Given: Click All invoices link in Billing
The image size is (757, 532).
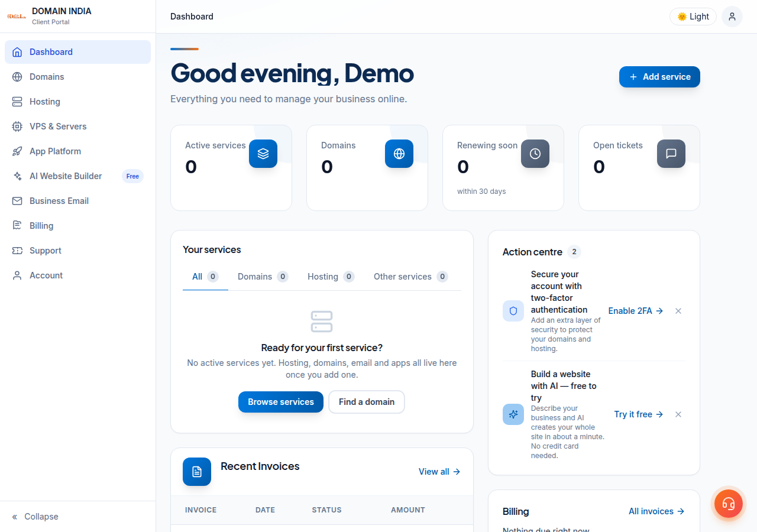Looking at the screenshot, I should pos(656,511).
